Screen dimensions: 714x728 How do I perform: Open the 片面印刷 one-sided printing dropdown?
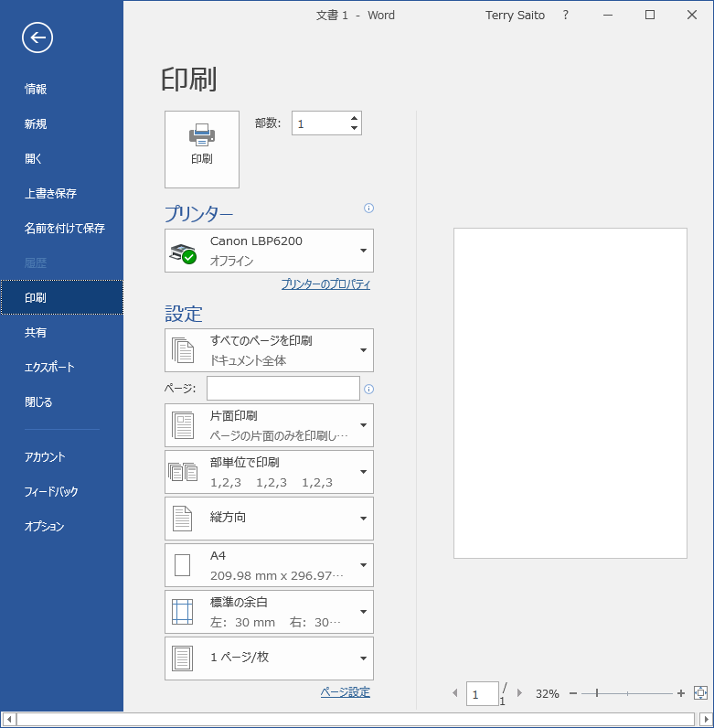click(270, 425)
